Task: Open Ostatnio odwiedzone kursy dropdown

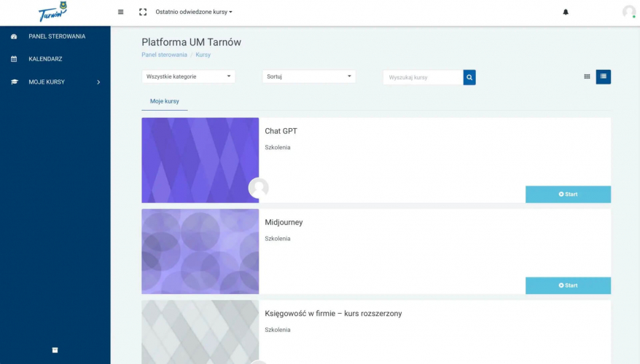Action: [x=194, y=12]
